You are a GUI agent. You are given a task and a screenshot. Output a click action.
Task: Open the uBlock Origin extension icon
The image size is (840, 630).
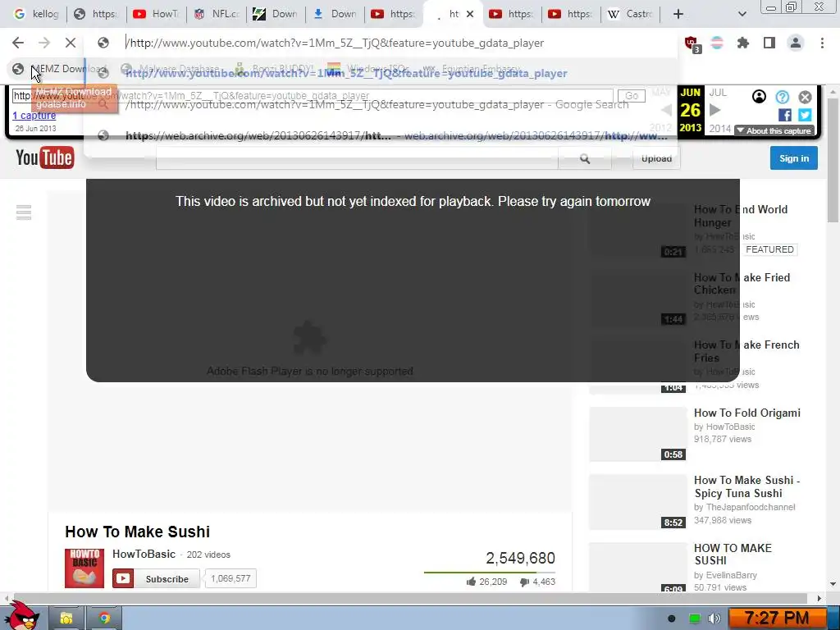(x=692, y=43)
